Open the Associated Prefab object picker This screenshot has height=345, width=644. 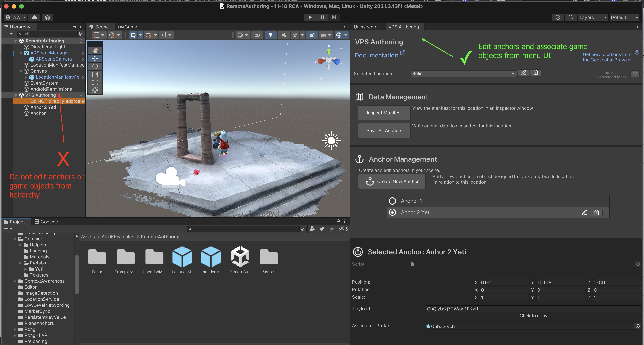click(638, 326)
